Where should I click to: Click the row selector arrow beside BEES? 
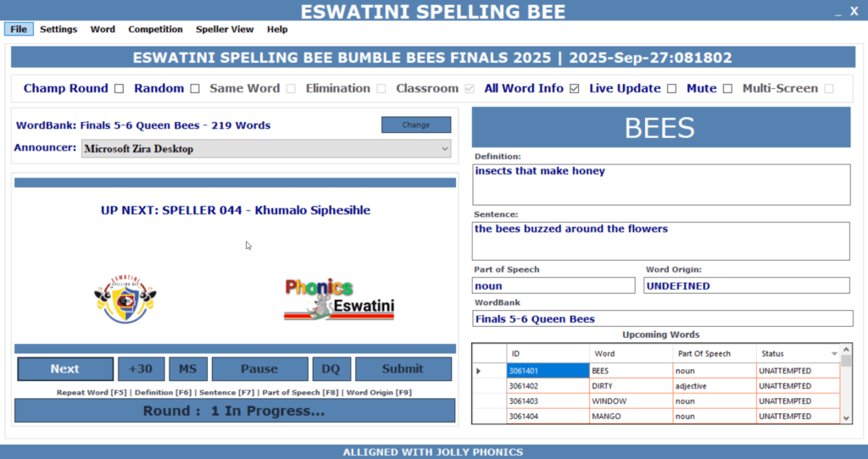click(x=479, y=371)
